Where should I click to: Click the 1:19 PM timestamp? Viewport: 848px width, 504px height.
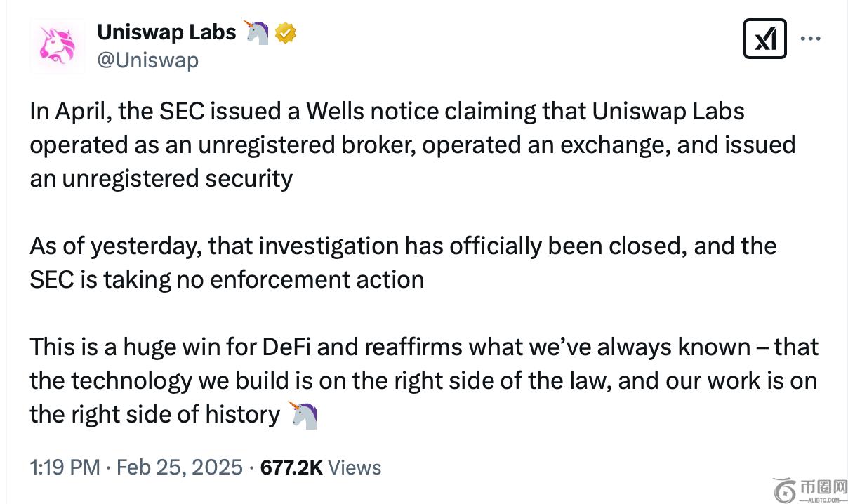point(65,467)
